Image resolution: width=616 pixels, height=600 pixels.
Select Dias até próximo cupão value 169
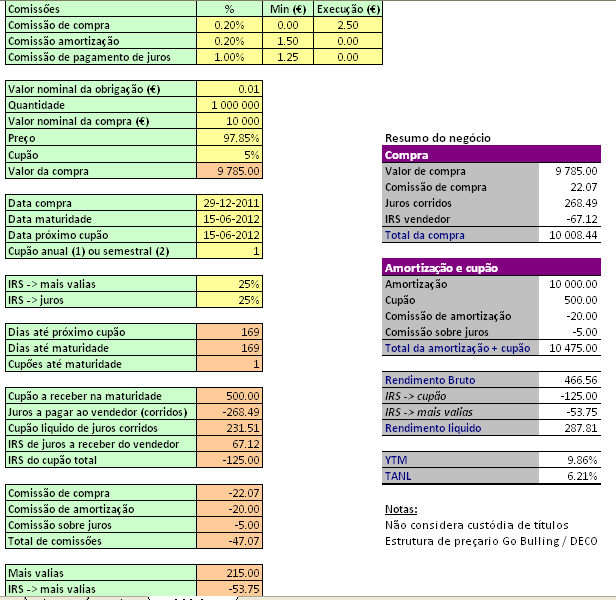coord(229,332)
